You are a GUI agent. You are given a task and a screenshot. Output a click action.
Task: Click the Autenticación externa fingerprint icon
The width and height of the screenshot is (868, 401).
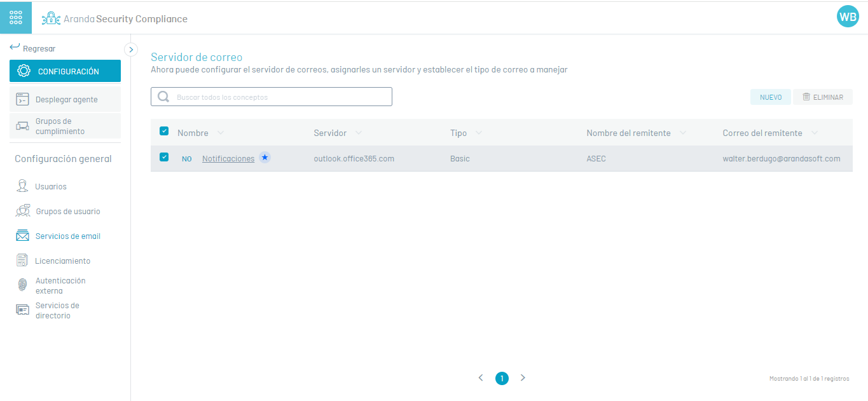coord(22,285)
